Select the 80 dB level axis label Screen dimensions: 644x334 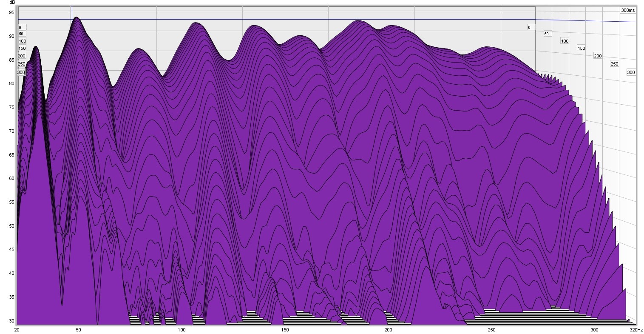(11, 83)
